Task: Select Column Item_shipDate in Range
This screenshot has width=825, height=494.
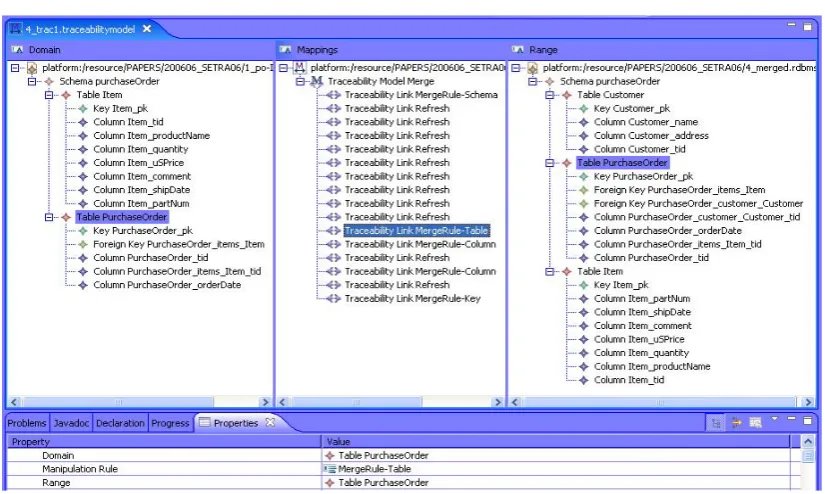Action: point(642,312)
